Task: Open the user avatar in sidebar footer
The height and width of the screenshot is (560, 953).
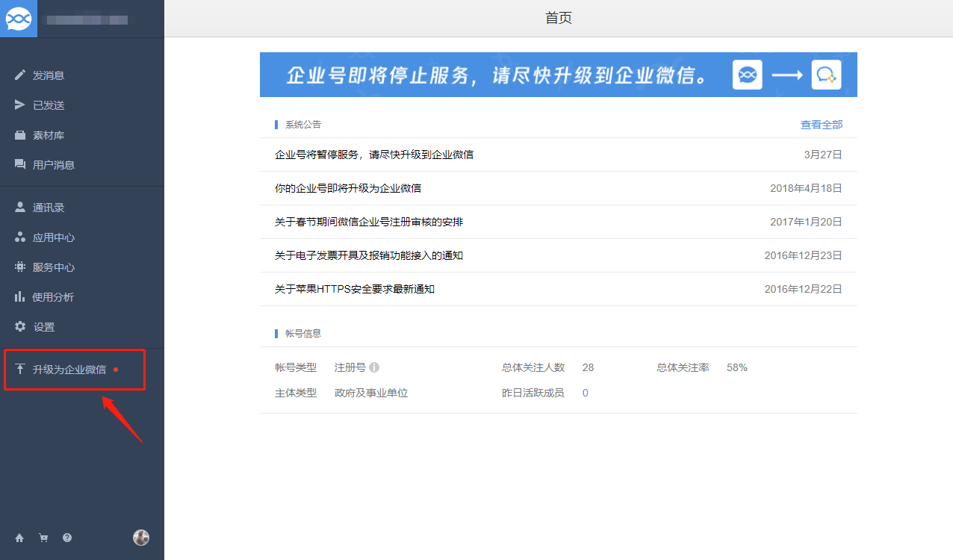Action: coord(141,538)
